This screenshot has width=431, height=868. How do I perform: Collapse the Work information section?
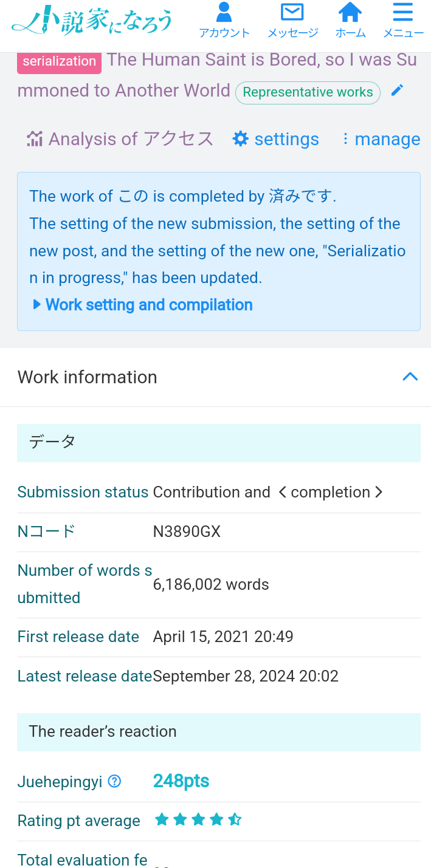pyautogui.click(x=410, y=377)
